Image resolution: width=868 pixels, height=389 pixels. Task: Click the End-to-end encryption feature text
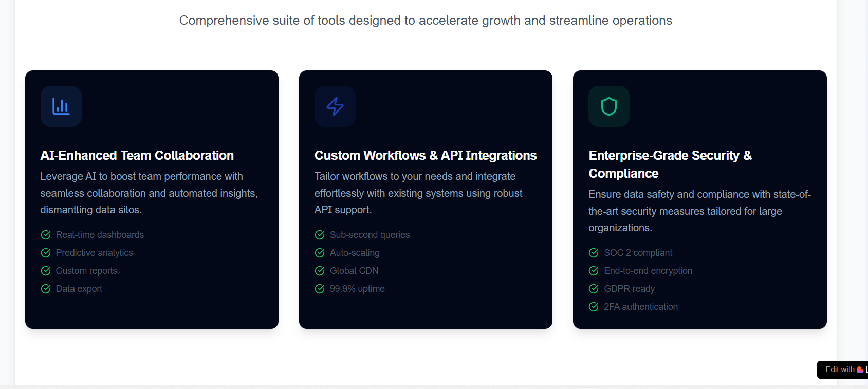(x=648, y=271)
